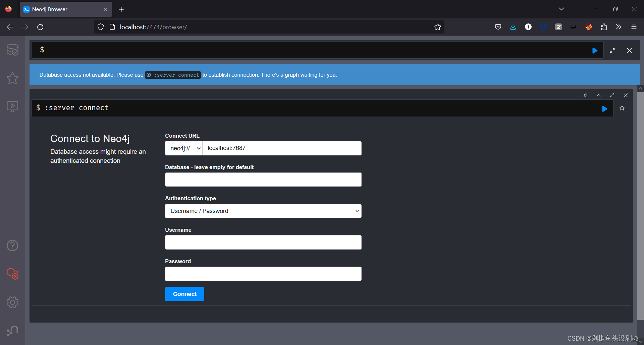Expand the top editor to fullscreen
The image size is (644, 345).
click(612, 50)
